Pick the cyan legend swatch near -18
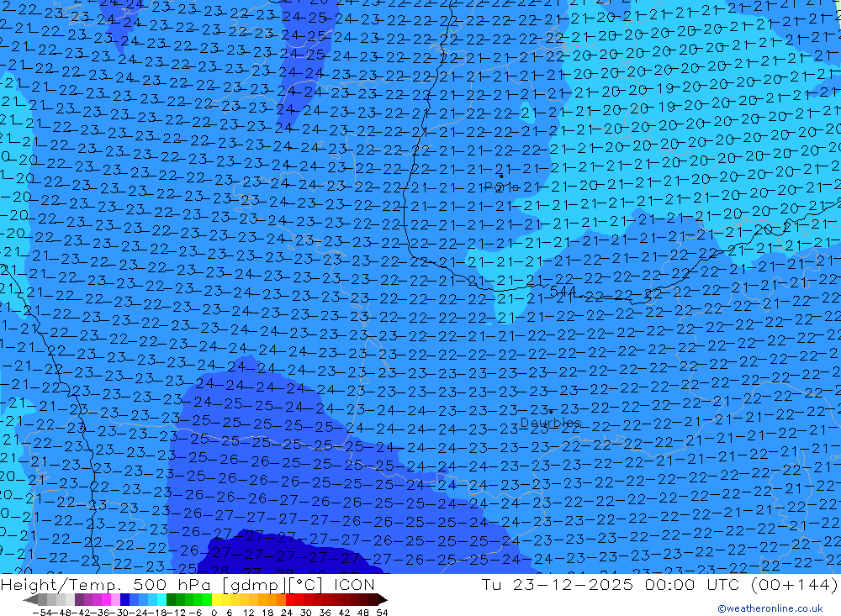The width and height of the screenshot is (841, 616). (x=161, y=599)
